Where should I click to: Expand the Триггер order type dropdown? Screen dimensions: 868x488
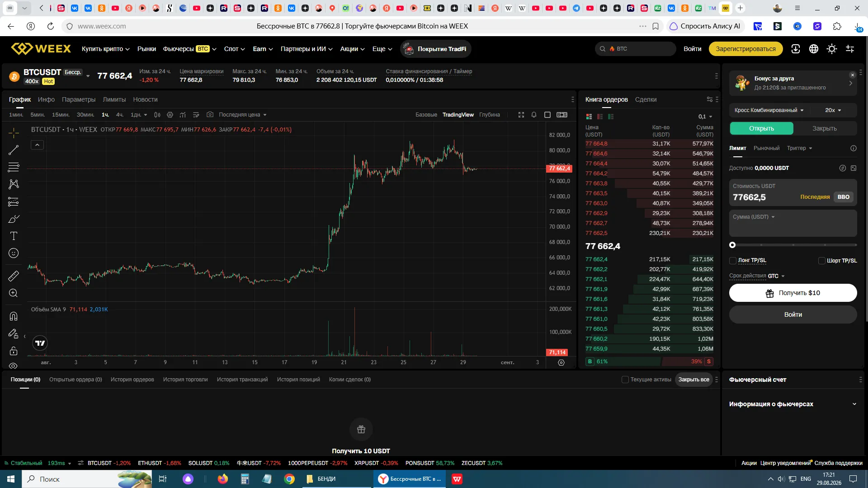(799, 148)
